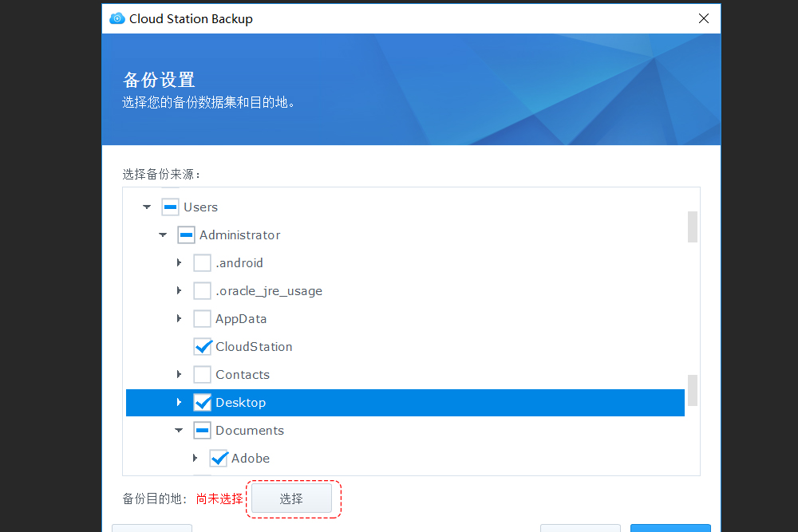798x532 pixels.
Task: Collapse the Users tree node
Action: tap(146, 207)
